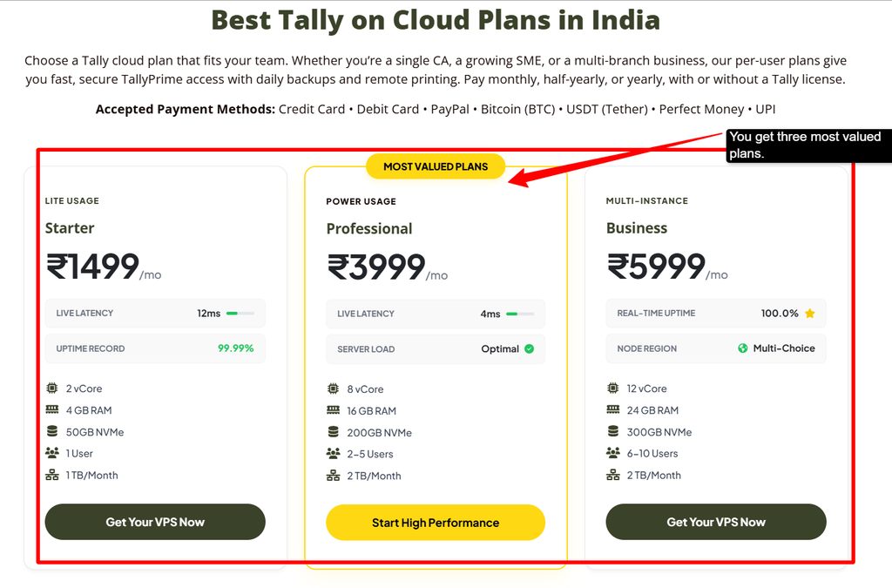The height and width of the screenshot is (588, 892).
Task: Click the users icon beside 2-5 Users
Action: [333, 453]
